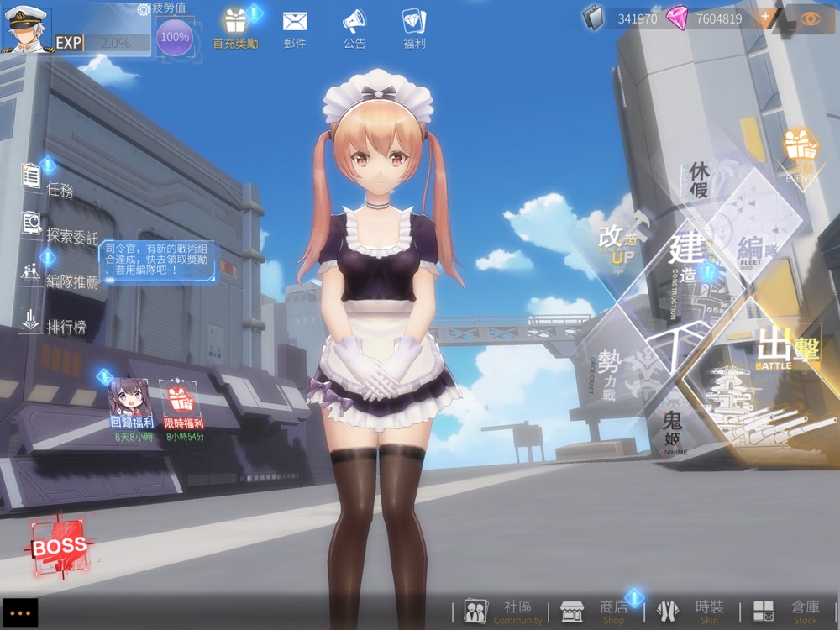Expand the three-dots chat menu
The height and width of the screenshot is (630, 840).
[x=20, y=613]
